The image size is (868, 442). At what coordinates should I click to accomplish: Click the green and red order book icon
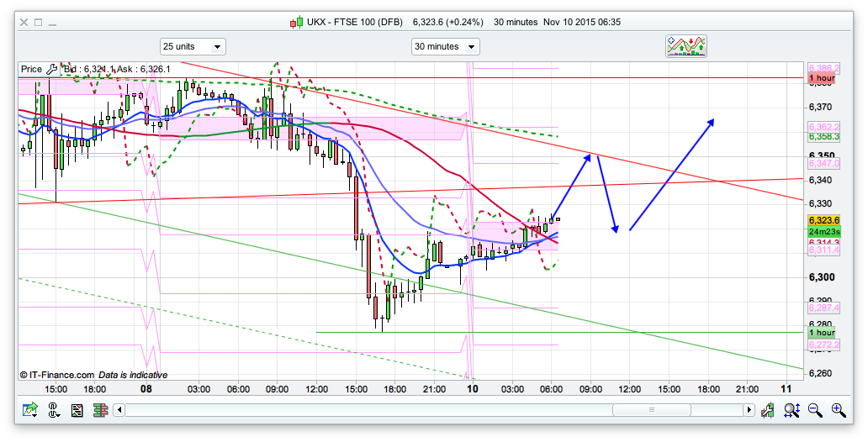pyautogui.click(x=99, y=410)
